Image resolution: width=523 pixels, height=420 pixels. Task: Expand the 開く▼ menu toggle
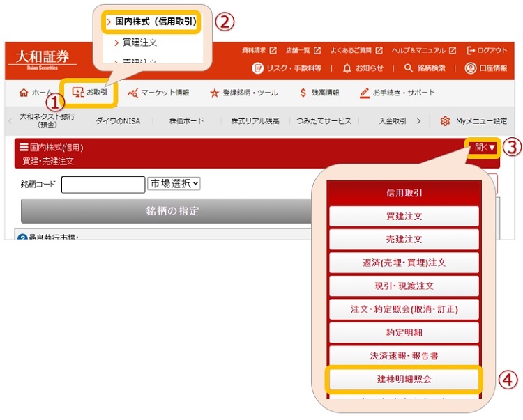click(x=485, y=148)
